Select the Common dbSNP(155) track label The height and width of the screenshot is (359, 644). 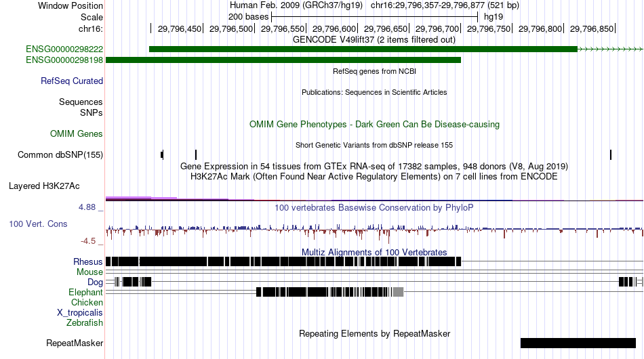click(x=60, y=155)
